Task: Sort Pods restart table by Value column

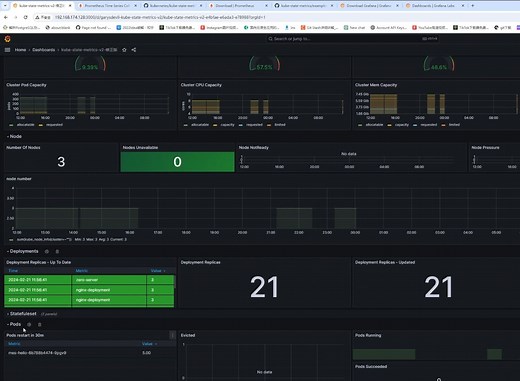Action: click(149, 344)
